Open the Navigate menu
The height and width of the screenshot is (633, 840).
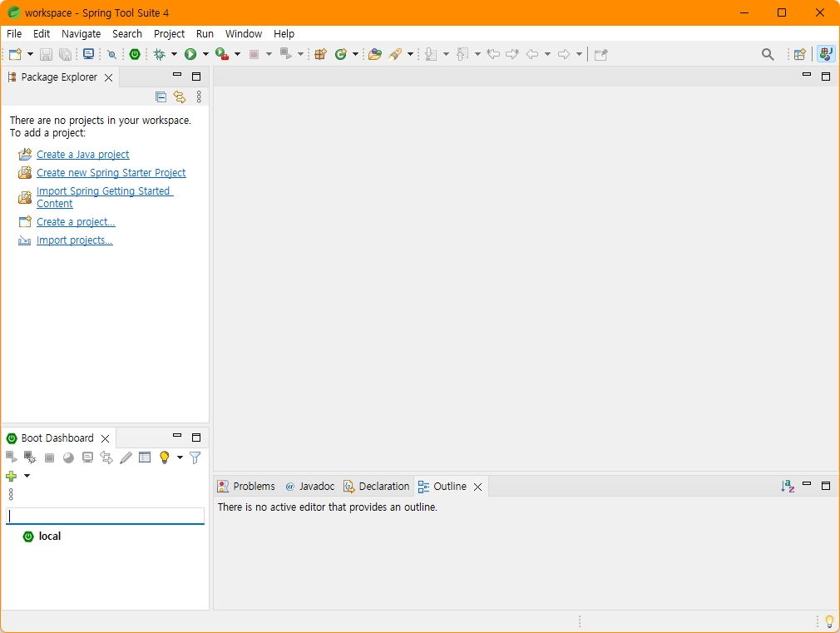click(81, 34)
